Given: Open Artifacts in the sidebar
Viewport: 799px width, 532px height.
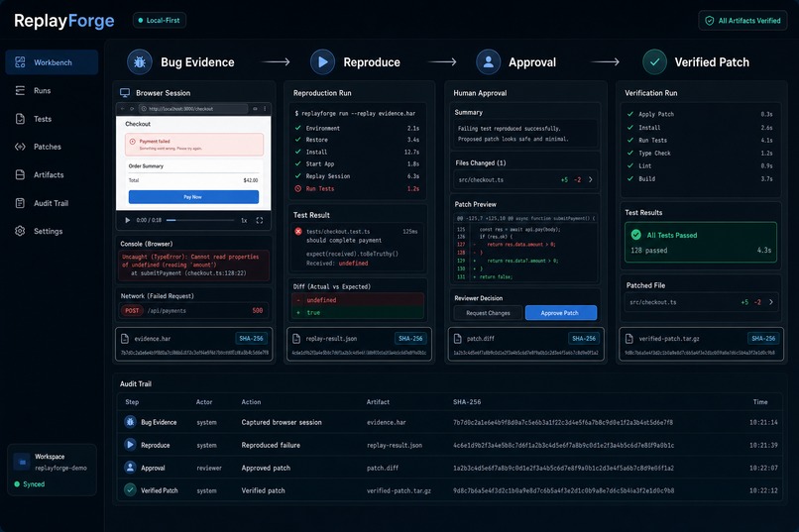Looking at the screenshot, I should 40,174.
